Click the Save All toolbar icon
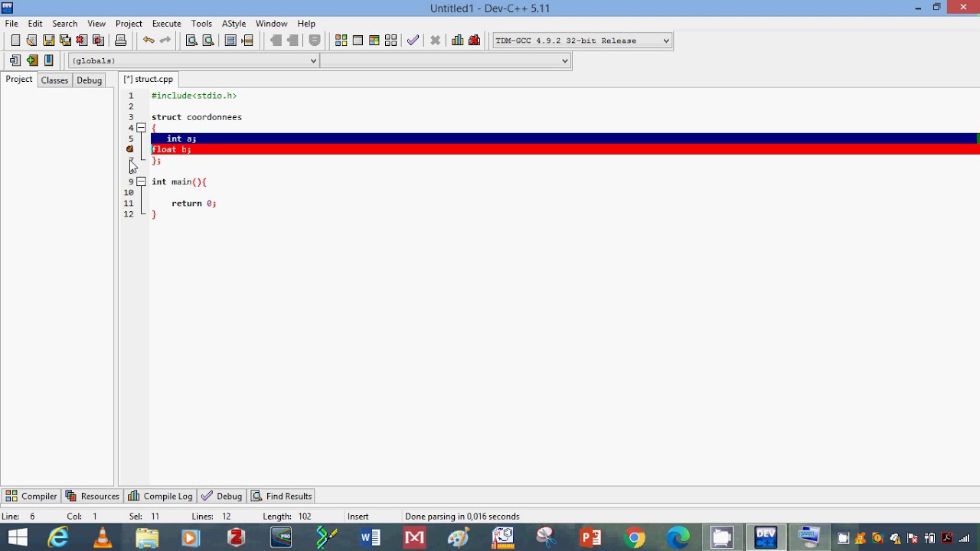This screenshot has height=551, width=980. 65,41
